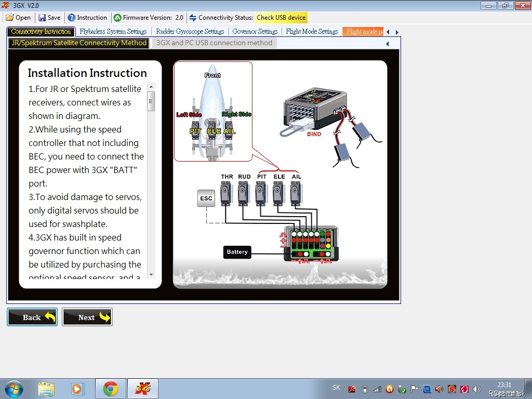Image resolution: width=532 pixels, height=399 pixels.
Task: Click the yellow arrow on Next button
Action: tap(104, 317)
